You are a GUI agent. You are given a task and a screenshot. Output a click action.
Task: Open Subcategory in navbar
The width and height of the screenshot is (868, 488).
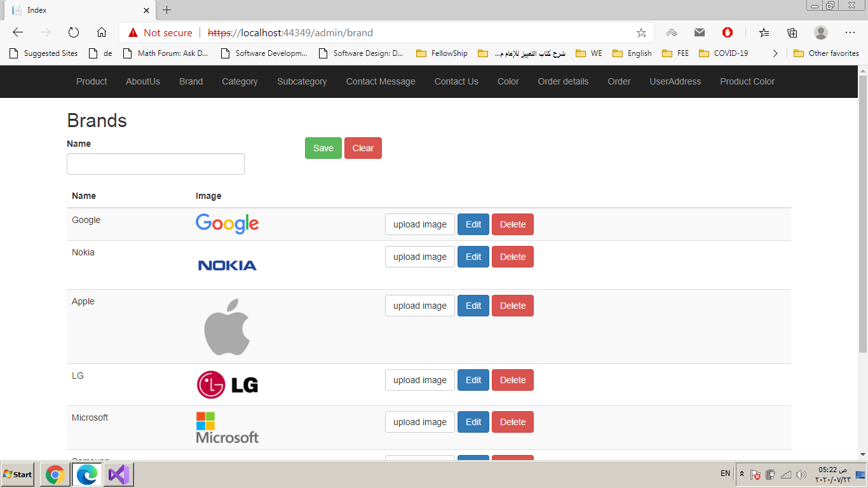coord(302,81)
